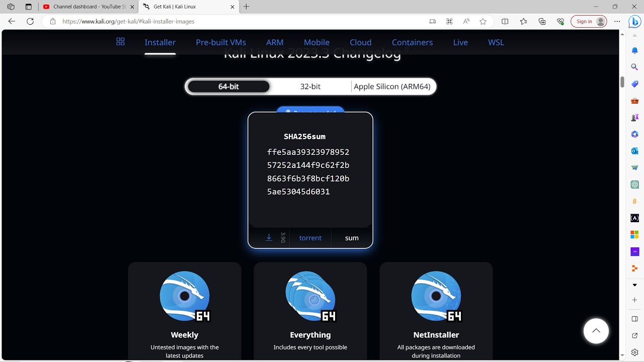
Task: Open the tab actions menu icon
Action: (x=28, y=7)
